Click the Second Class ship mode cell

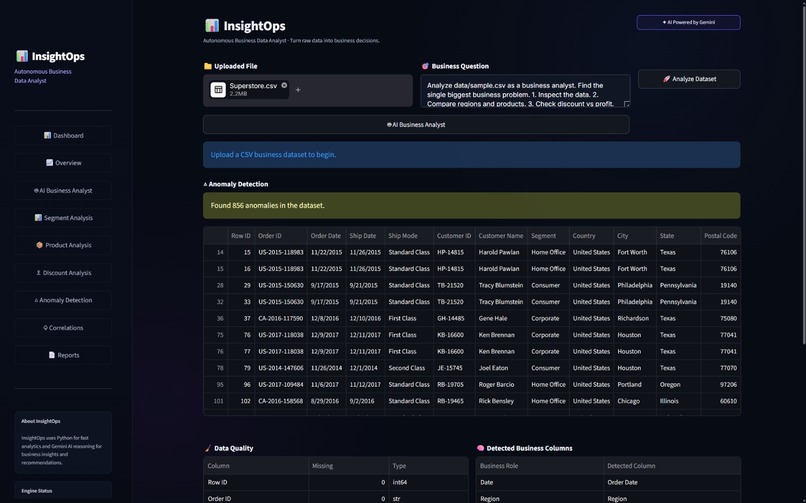click(409, 368)
